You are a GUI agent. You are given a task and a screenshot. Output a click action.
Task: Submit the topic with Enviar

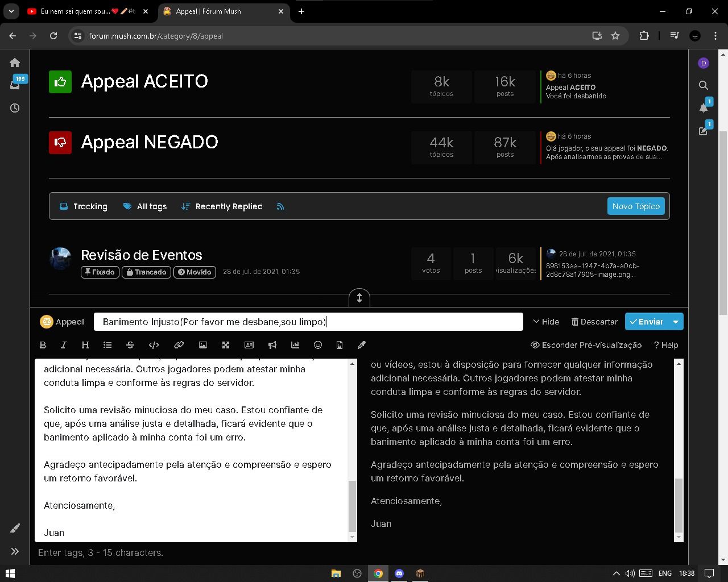tap(647, 322)
